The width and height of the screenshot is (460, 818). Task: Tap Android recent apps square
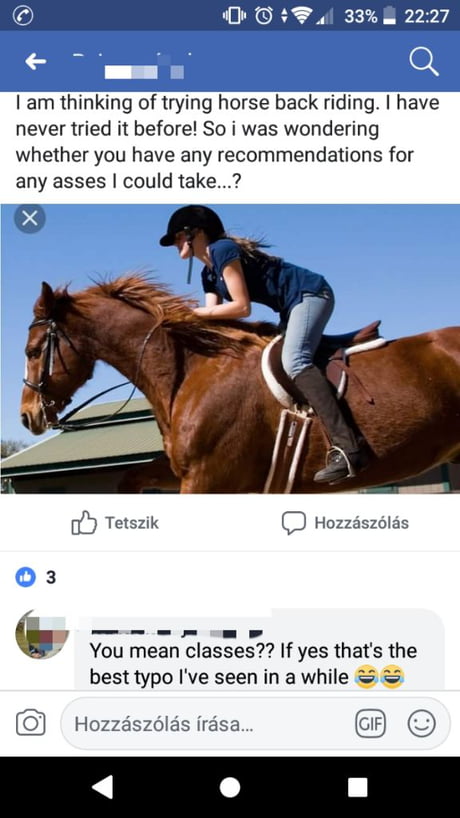coord(358,787)
